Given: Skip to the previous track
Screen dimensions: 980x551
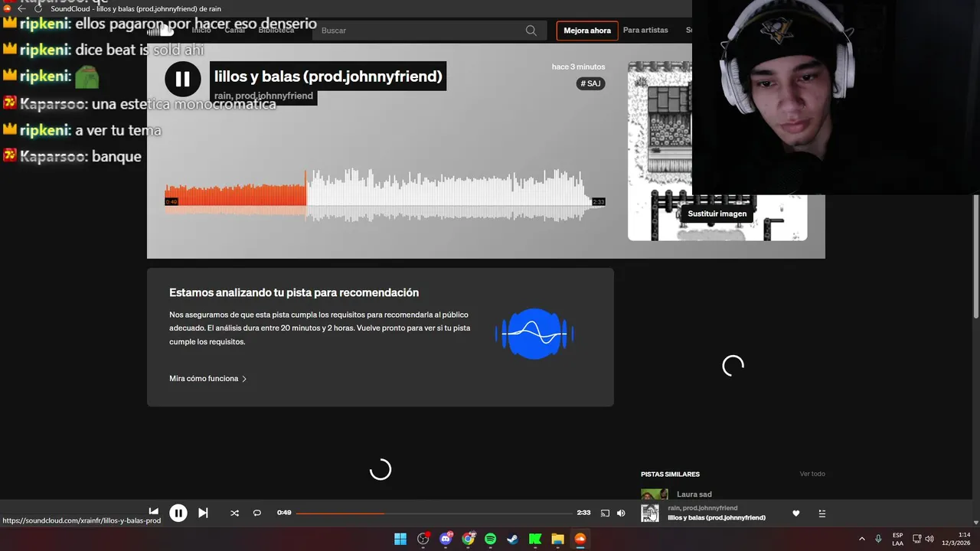Looking at the screenshot, I should (154, 512).
